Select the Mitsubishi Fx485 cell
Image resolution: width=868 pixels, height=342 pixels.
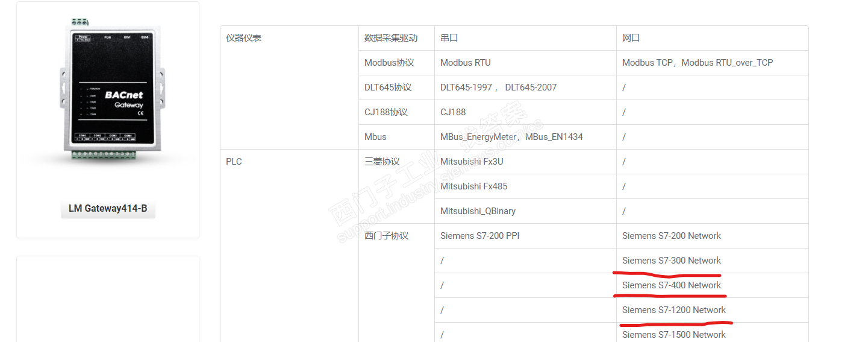pyautogui.click(x=525, y=186)
